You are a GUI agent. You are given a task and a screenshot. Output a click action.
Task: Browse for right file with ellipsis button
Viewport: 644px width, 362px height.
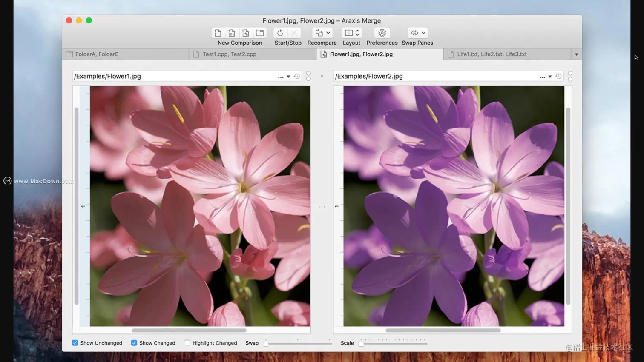542,77
